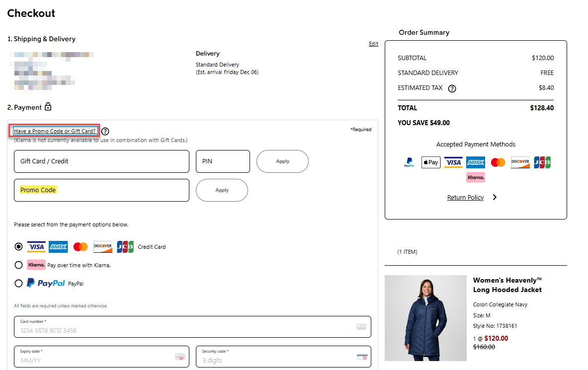The image size is (588, 370).
Task: Select the Credit Card payment radio button
Action: (18, 246)
